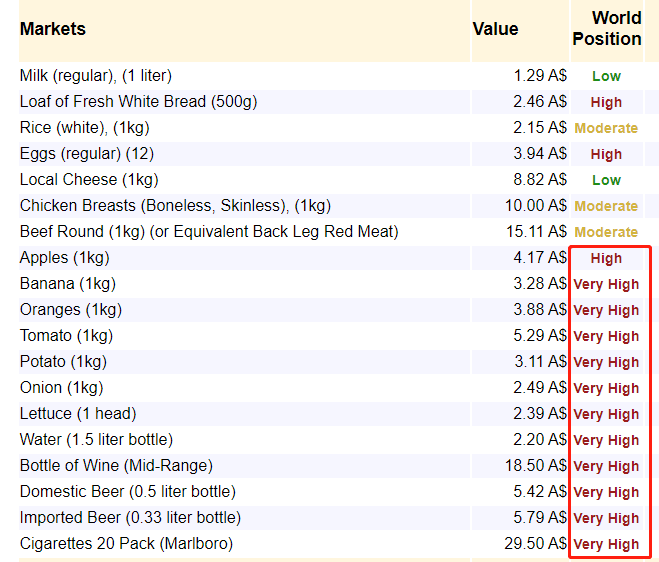Select the Oranges (1kg) label
The image size is (659, 562).
coord(71,310)
